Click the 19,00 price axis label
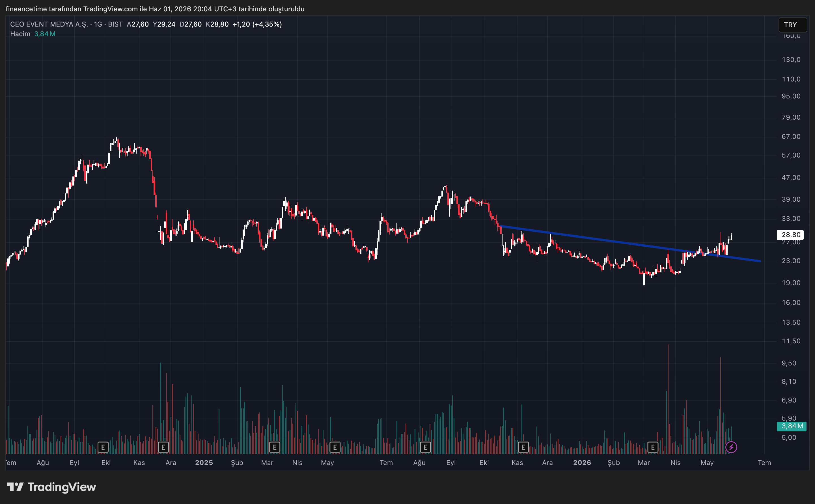 791,283
